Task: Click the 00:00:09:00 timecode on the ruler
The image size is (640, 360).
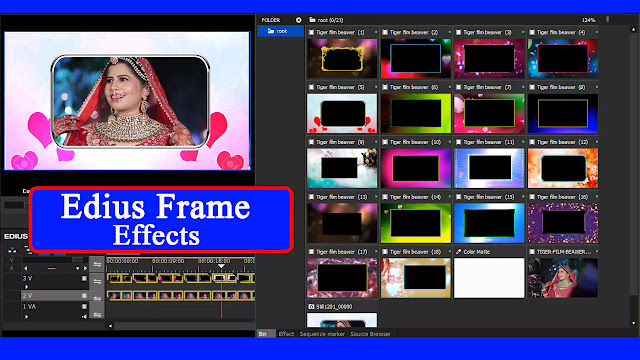Action: click(x=168, y=260)
